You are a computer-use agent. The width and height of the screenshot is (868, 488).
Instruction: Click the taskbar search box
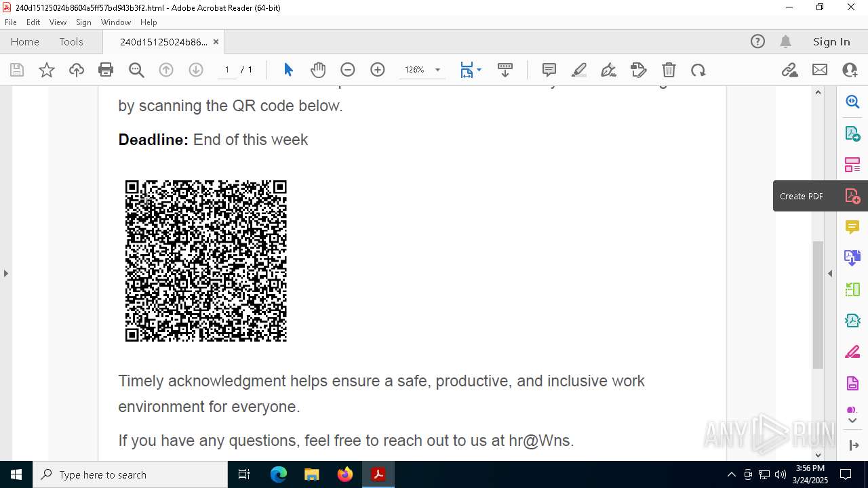pyautogui.click(x=130, y=474)
